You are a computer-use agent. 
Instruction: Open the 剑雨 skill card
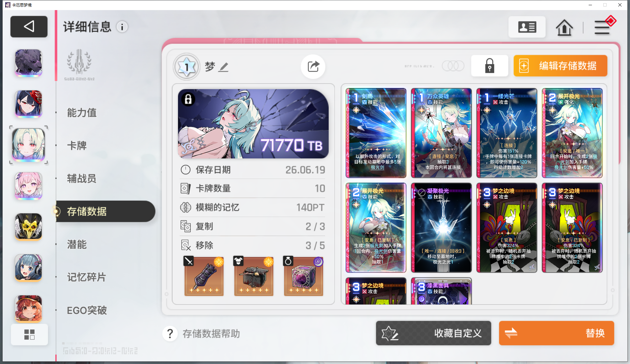(376, 133)
